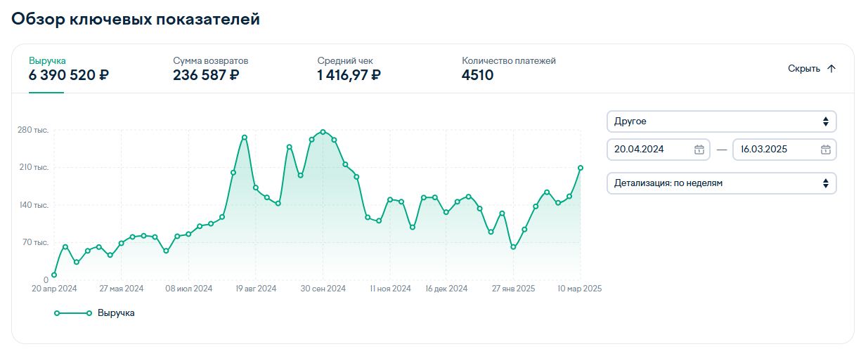Click the end date field 16.03.2025
The width and height of the screenshot is (868, 349).
pos(784,150)
